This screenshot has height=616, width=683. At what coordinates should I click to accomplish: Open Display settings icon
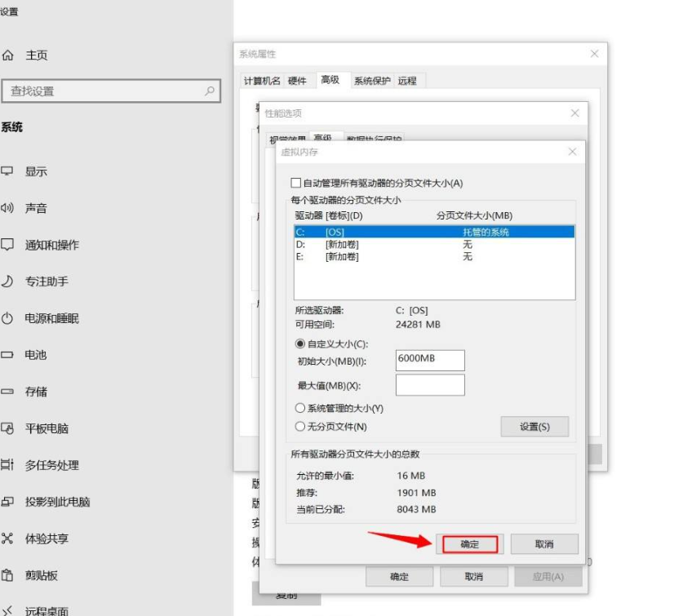point(7,171)
